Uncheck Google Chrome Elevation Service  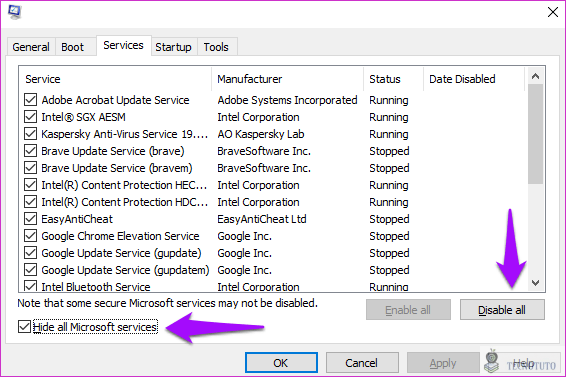pyautogui.click(x=30, y=235)
